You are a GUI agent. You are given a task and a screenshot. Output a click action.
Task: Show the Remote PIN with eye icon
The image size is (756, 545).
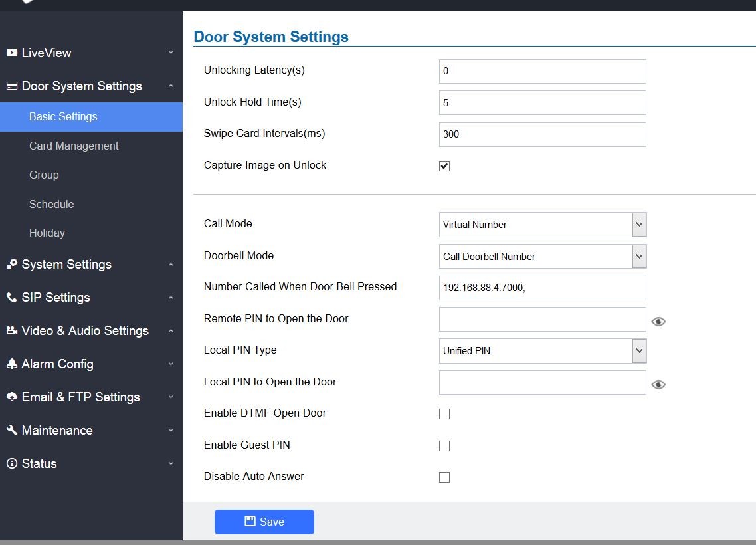[x=658, y=322]
